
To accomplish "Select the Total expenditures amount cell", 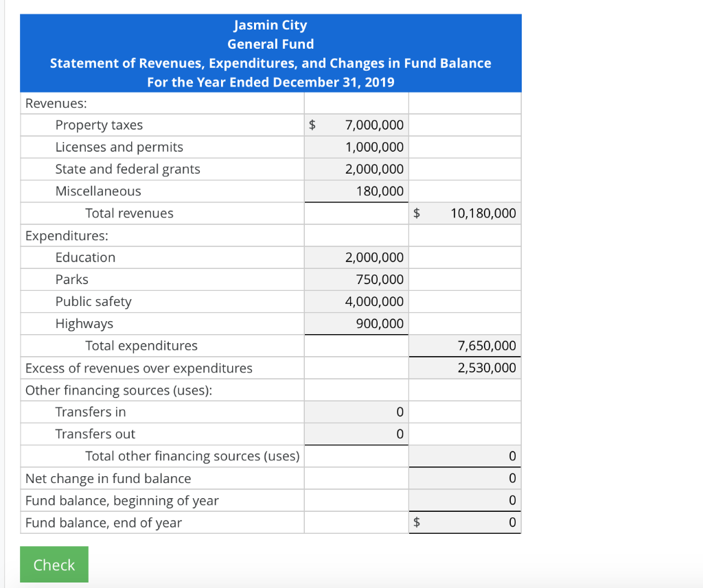I will (464, 345).
